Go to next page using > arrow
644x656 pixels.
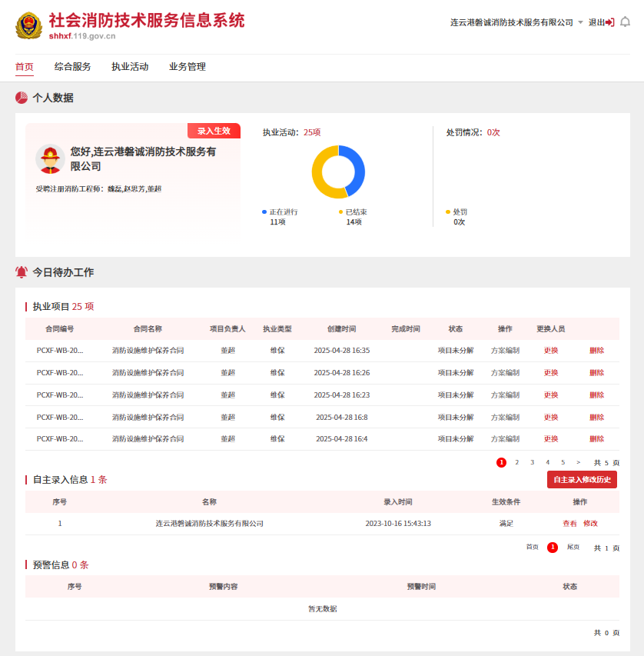point(578,462)
